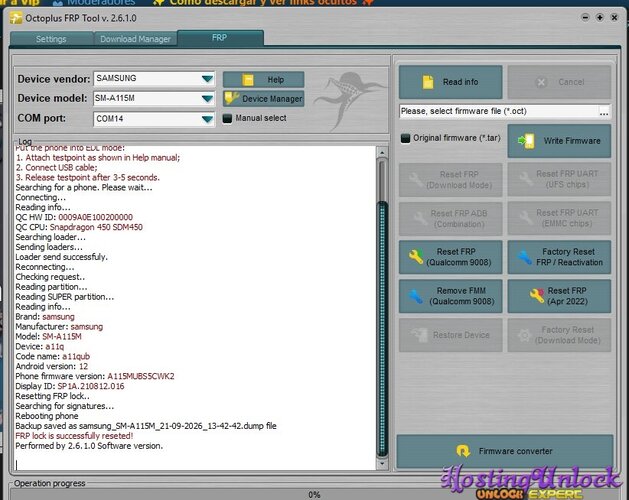Click the COM14 port combo box text
This screenshot has width=629, height=500.
(x=110, y=119)
